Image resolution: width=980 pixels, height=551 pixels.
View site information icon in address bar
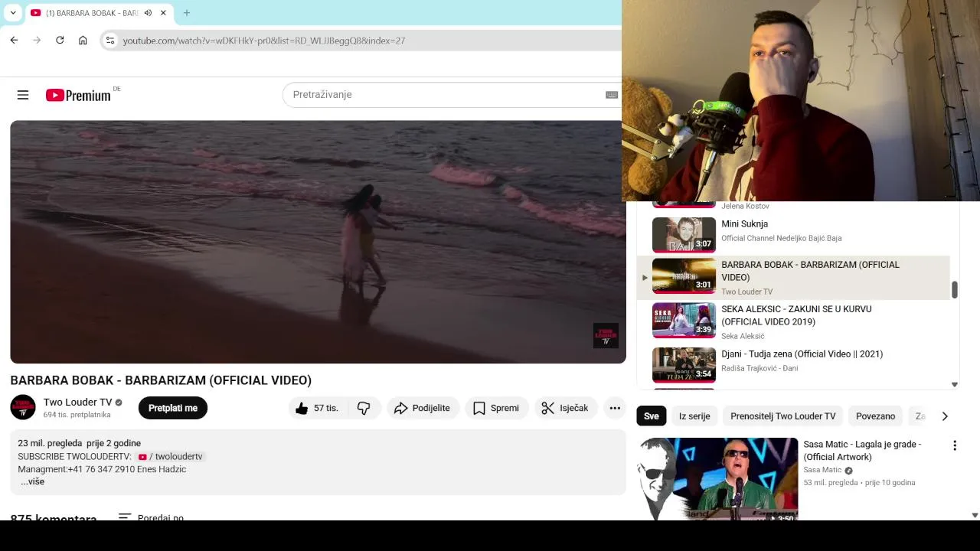pos(110,40)
